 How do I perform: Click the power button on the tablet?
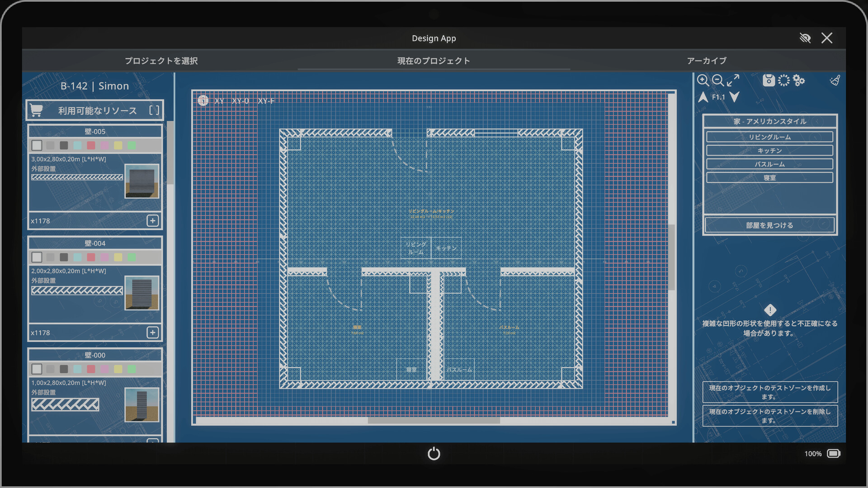pyautogui.click(x=434, y=453)
